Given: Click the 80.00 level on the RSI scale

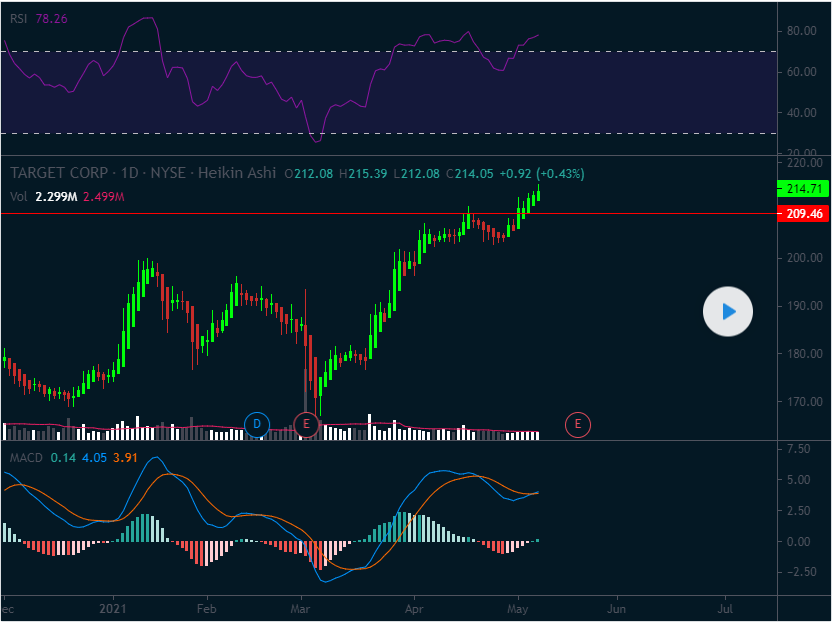Looking at the screenshot, I should click(802, 31).
